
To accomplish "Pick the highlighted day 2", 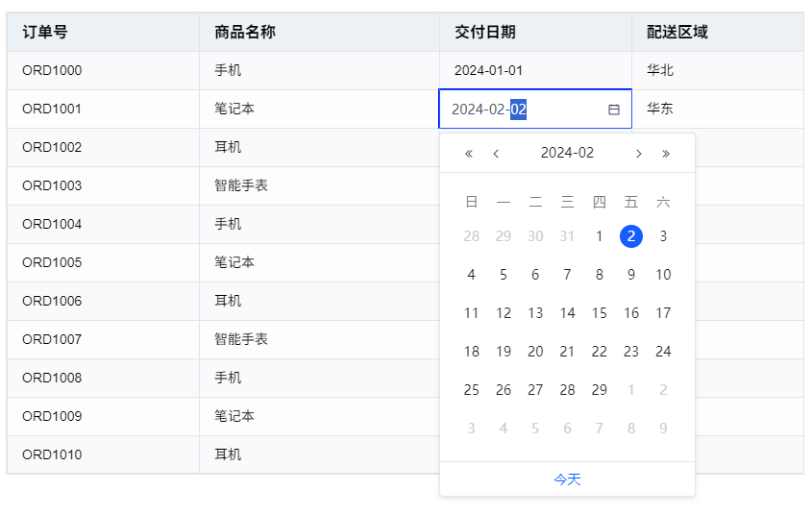I will pyautogui.click(x=631, y=236).
